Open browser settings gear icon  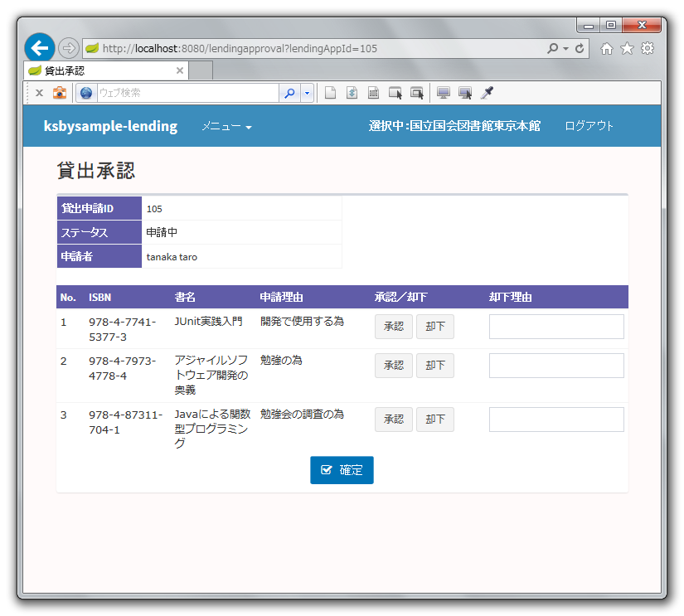pos(648,48)
